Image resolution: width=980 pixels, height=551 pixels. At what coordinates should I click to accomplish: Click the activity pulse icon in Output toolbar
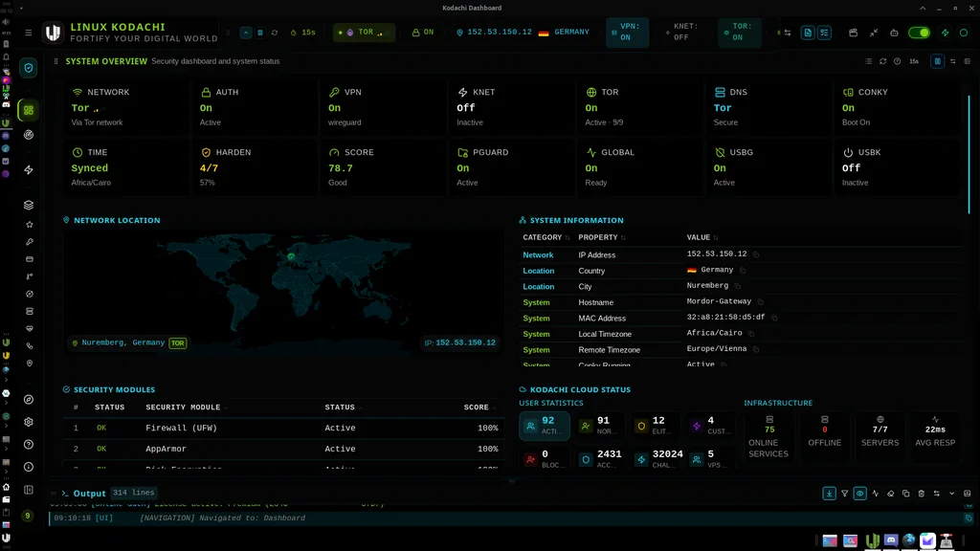[x=875, y=494]
